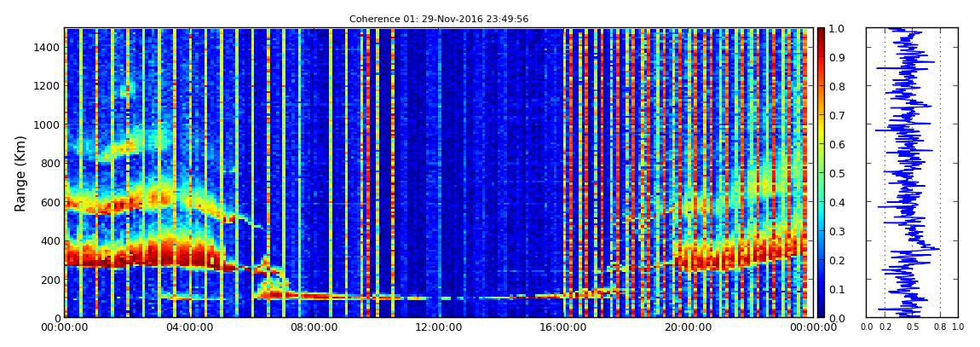Click the red coherence band near 300 km at 02:00
This screenshot has height=347, width=980.
tap(127, 255)
